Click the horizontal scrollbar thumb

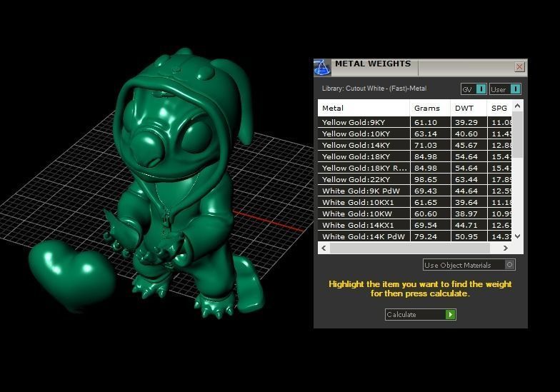click(x=410, y=248)
